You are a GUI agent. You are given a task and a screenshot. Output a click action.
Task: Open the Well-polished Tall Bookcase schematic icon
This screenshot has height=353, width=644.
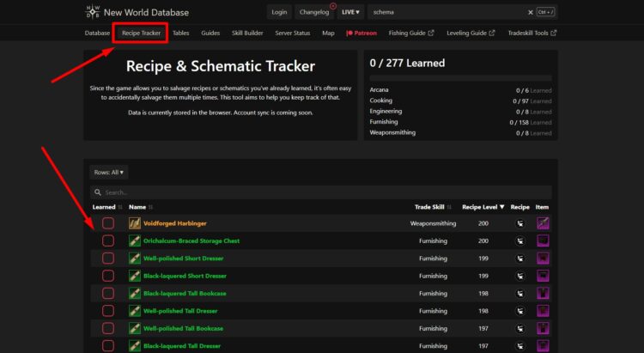[x=134, y=328]
